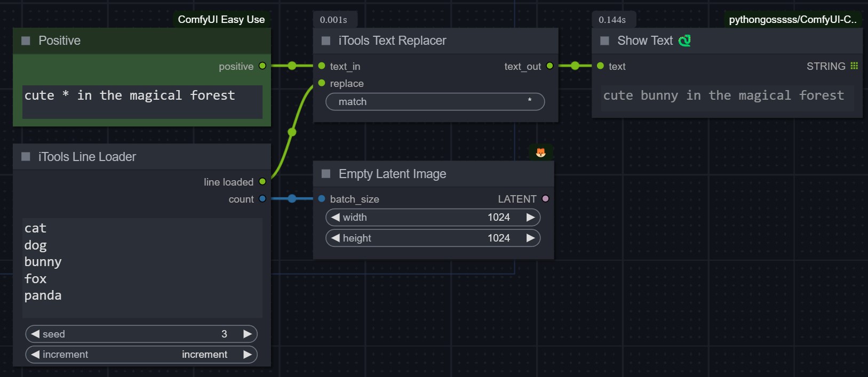
Task: Click the word bunny in the line list
Action: pyautogui.click(x=43, y=262)
